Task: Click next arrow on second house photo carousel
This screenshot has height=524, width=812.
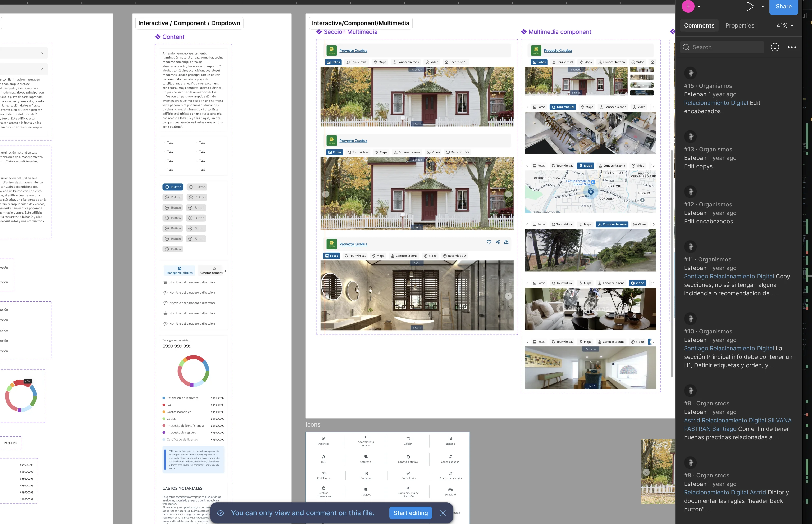Action: point(508,194)
